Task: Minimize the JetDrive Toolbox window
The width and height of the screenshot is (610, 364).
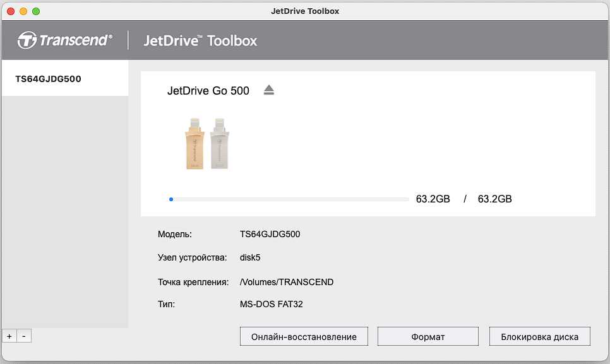Action: [23, 11]
